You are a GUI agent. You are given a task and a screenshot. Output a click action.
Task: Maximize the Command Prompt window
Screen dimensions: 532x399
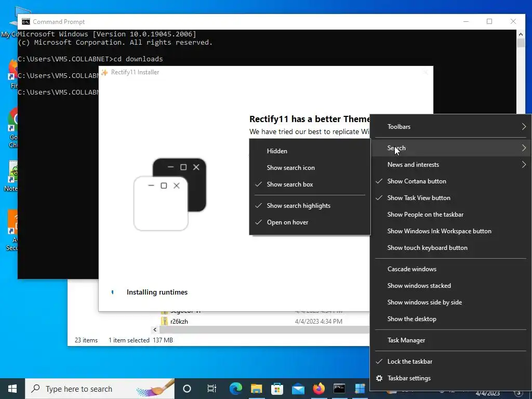[489, 21]
